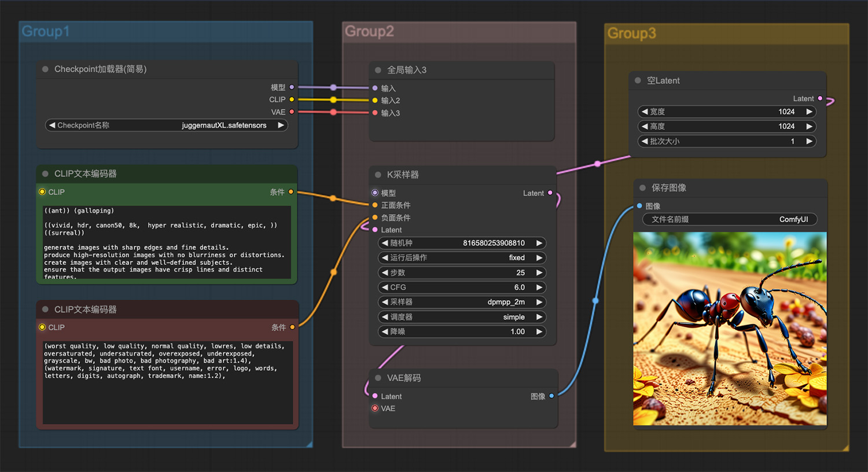Click the midpoint dot on the blue 图像 link
The image size is (868, 472).
coord(595,301)
